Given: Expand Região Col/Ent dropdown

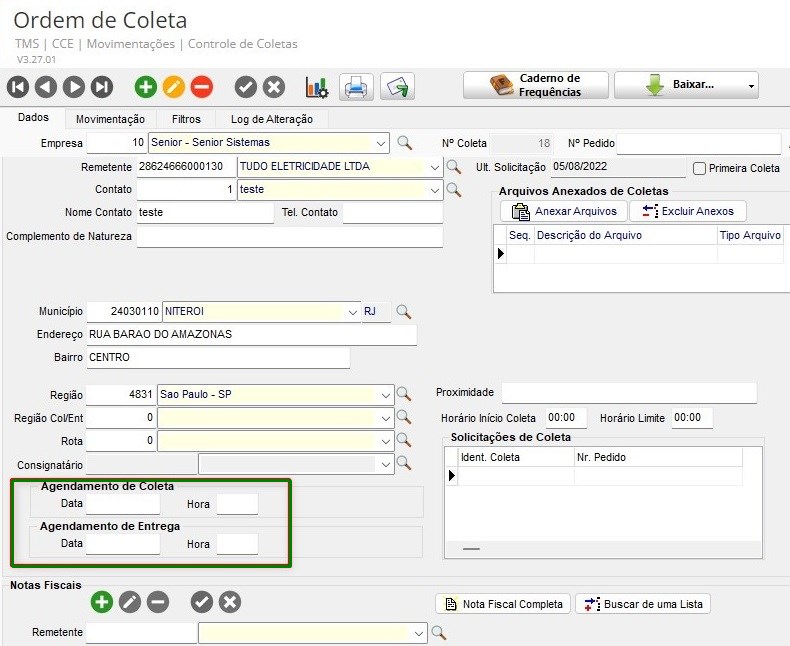Looking at the screenshot, I should 386,418.
